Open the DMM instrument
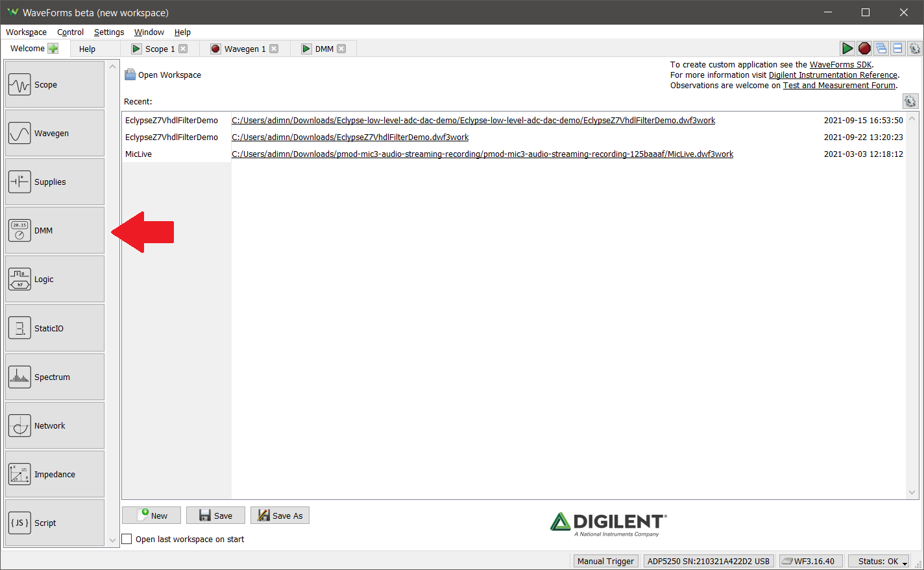The width and height of the screenshot is (924, 570). 55,230
